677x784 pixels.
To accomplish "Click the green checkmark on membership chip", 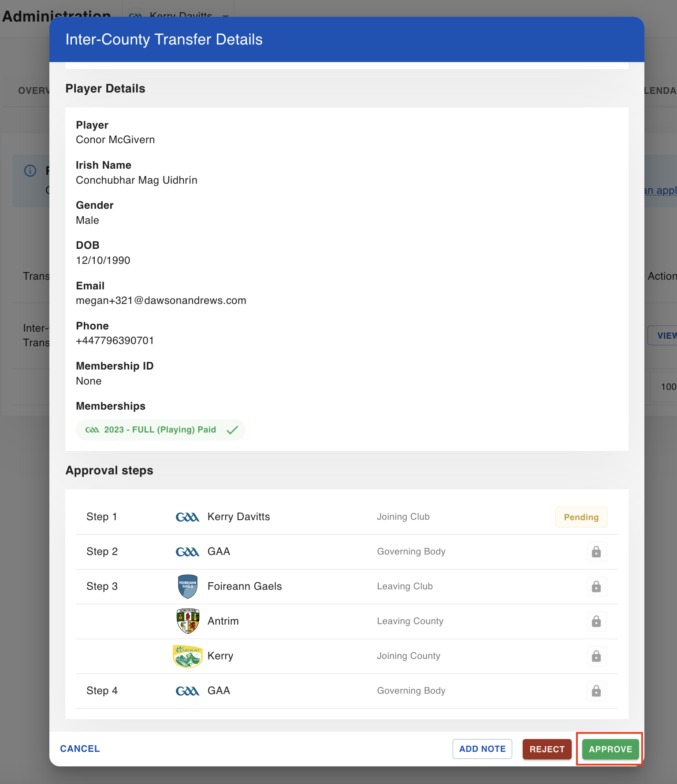I will coord(232,430).
